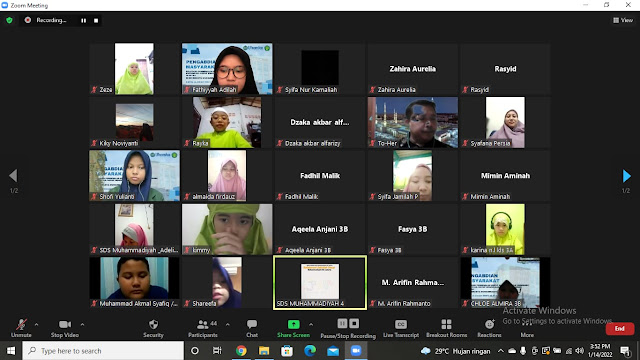Screen dimensions: 640x360
Task: Select Syifa Nur Kamaliah tile
Action: tap(320, 69)
